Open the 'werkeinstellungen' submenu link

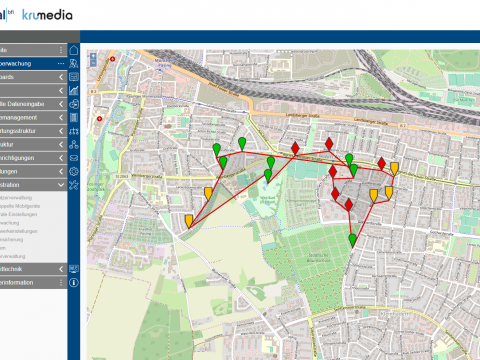[x=19, y=231]
